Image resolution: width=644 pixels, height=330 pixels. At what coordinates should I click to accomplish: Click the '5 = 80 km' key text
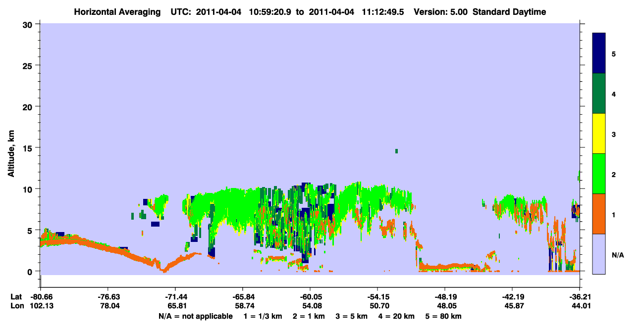point(443,316)
